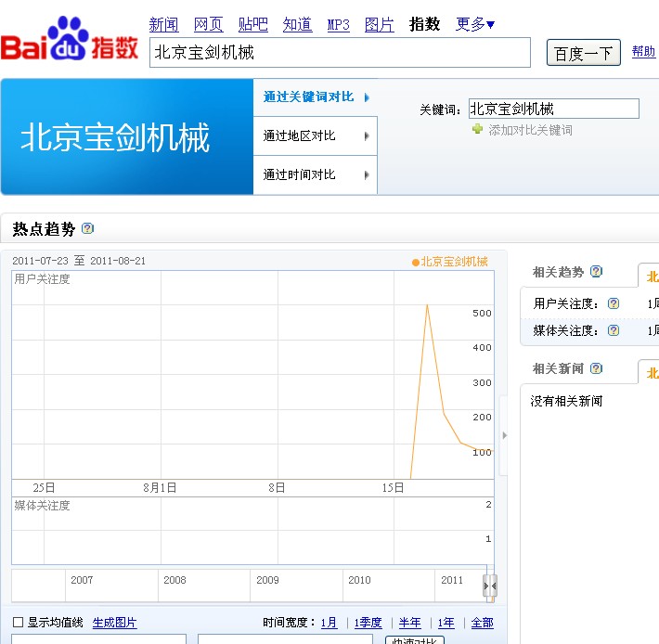Screen dimensions: 659x644
Task: Set time width to 1月
Action: click(x=329, y=622)
